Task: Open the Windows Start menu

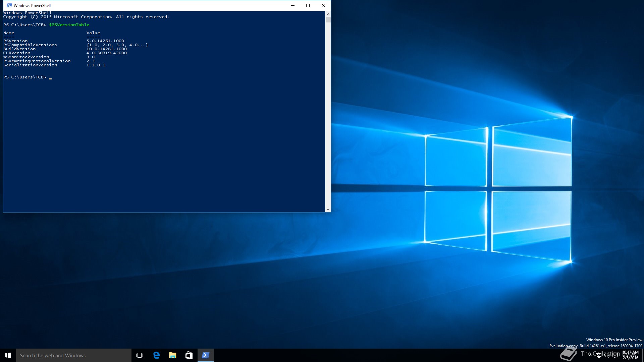Action: point(8,355)
